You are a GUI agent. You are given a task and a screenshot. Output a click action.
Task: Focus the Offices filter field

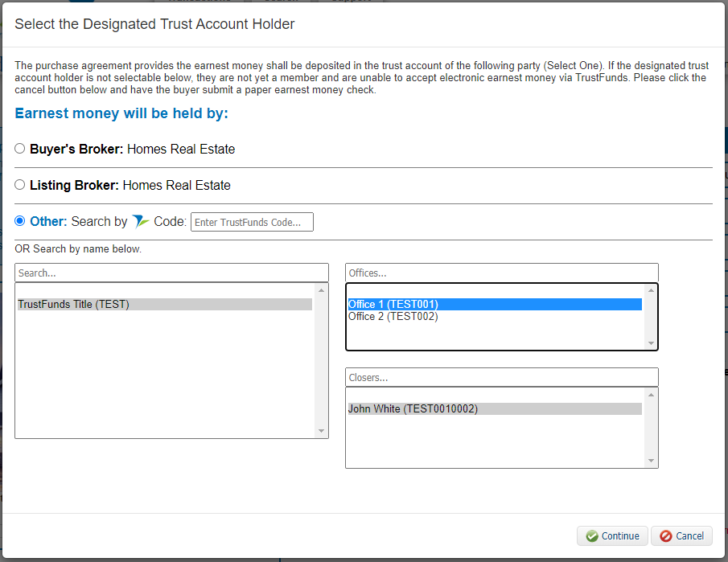[x=502, y=273]
